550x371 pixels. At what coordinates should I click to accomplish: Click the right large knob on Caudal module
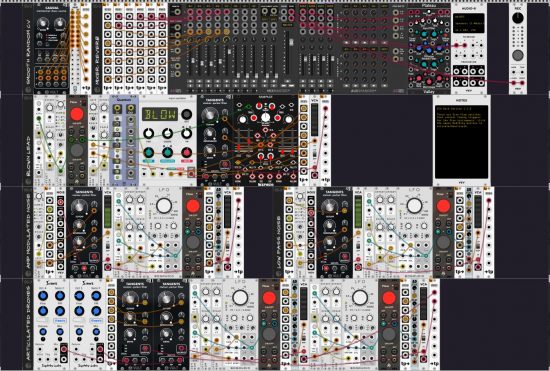60,23
